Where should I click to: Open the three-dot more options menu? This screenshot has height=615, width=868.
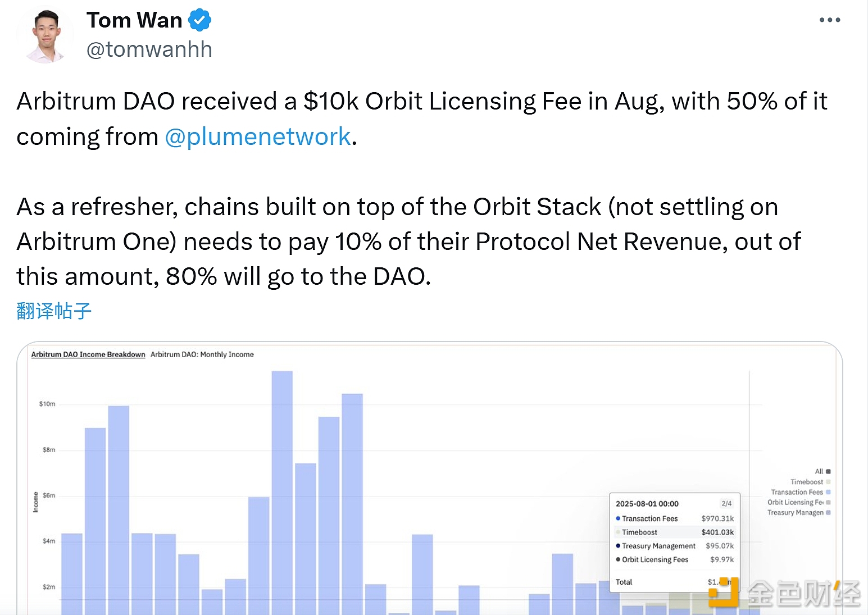pos(829,20)
